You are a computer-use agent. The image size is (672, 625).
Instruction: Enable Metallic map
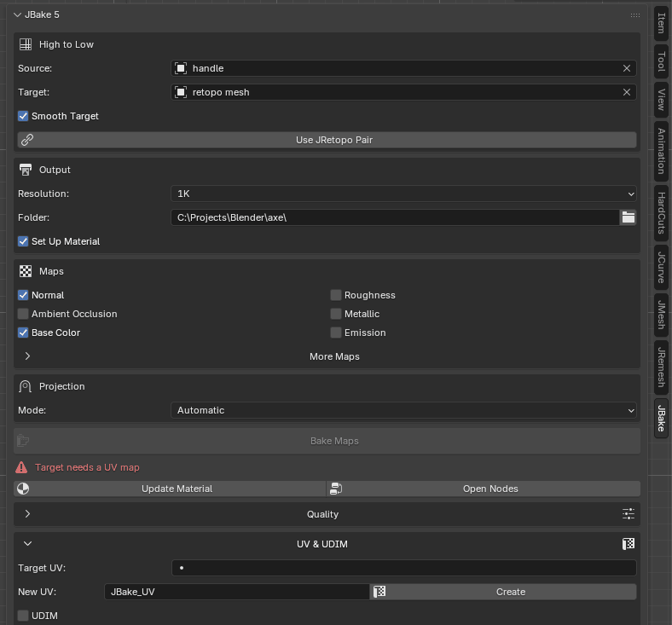(x=336, y=314)
